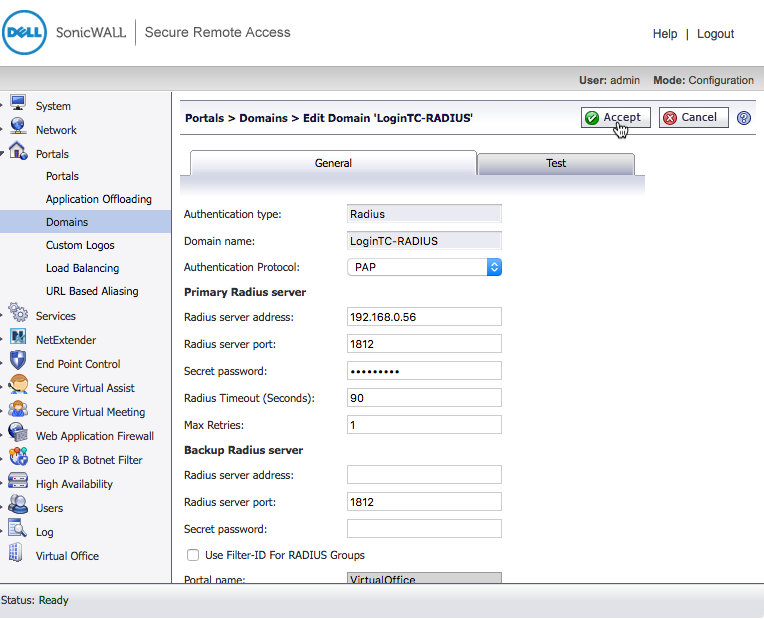
Task: Open the blue help question mark icon
Action: coord(744,118)
